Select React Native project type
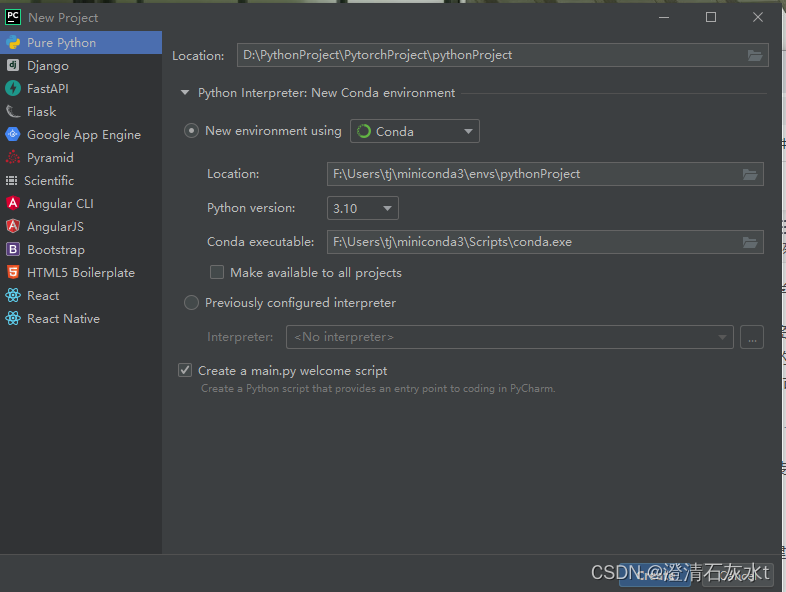 tap(63, 319)
